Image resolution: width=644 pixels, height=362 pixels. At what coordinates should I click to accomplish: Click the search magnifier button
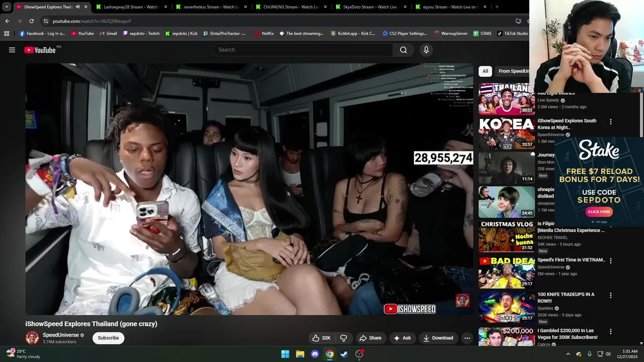click(404, 50)
